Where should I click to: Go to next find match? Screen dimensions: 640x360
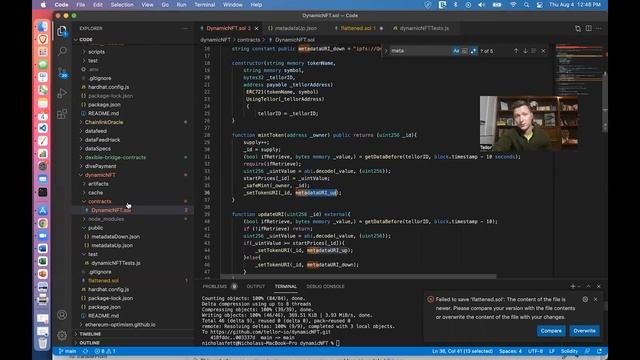pos(525,51)
